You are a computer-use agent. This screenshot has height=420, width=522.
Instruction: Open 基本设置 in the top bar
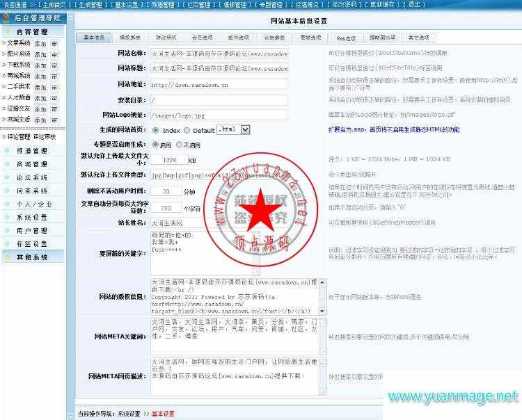click(x=127, y=5)
